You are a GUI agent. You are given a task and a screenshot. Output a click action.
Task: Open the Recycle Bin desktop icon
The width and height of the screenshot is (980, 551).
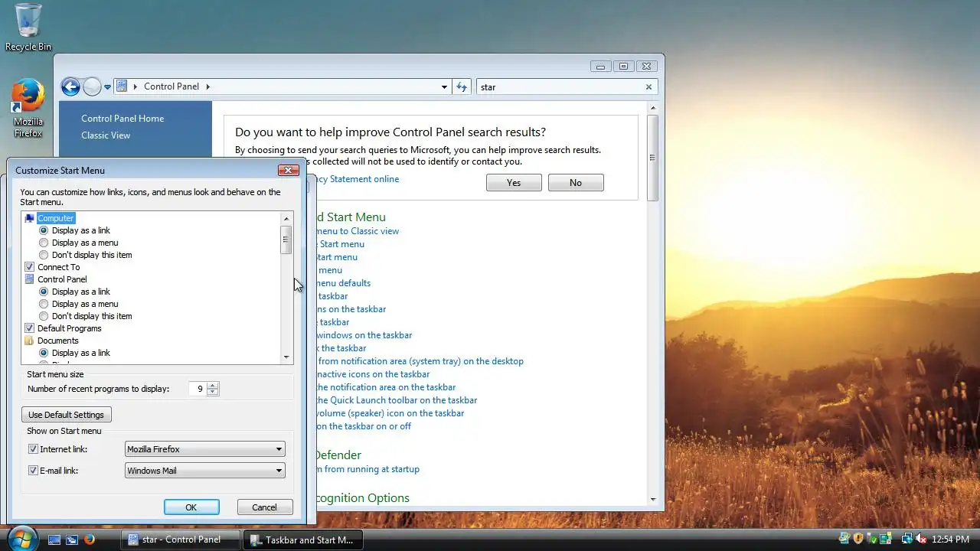28,28
